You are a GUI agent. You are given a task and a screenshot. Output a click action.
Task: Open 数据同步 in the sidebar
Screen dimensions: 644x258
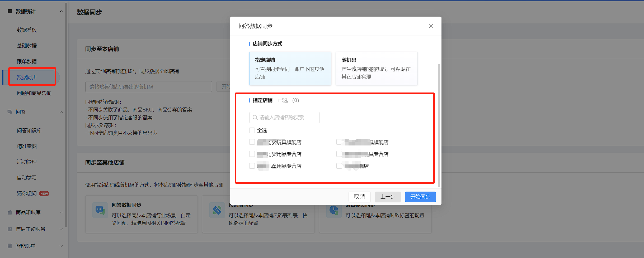(x=27, y=77)
